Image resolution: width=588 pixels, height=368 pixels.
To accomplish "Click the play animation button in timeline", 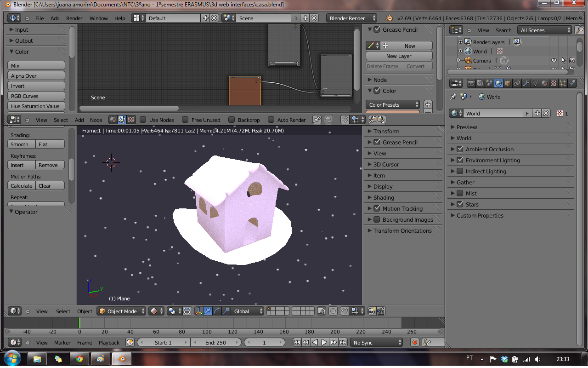I will click(324, 342).
